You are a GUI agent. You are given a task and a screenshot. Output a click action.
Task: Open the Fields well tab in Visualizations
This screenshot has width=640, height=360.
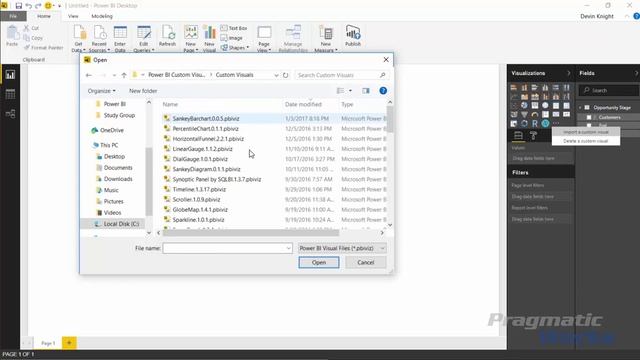518,136
